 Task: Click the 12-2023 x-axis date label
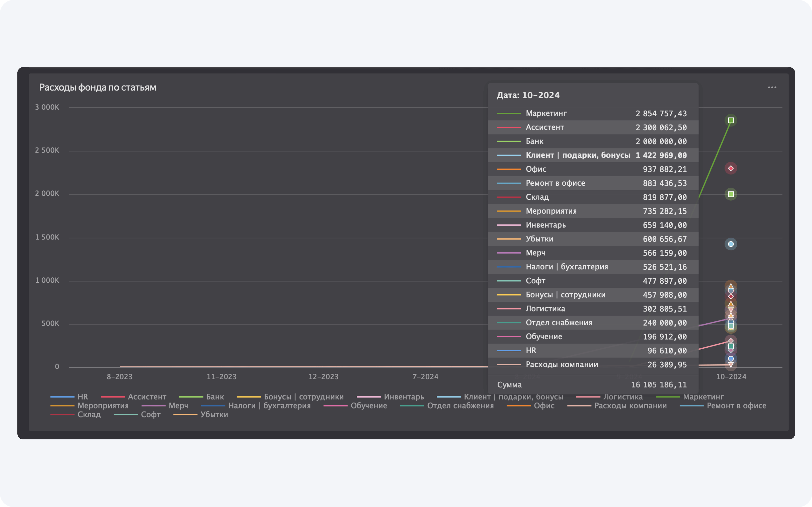pos(323,377)
